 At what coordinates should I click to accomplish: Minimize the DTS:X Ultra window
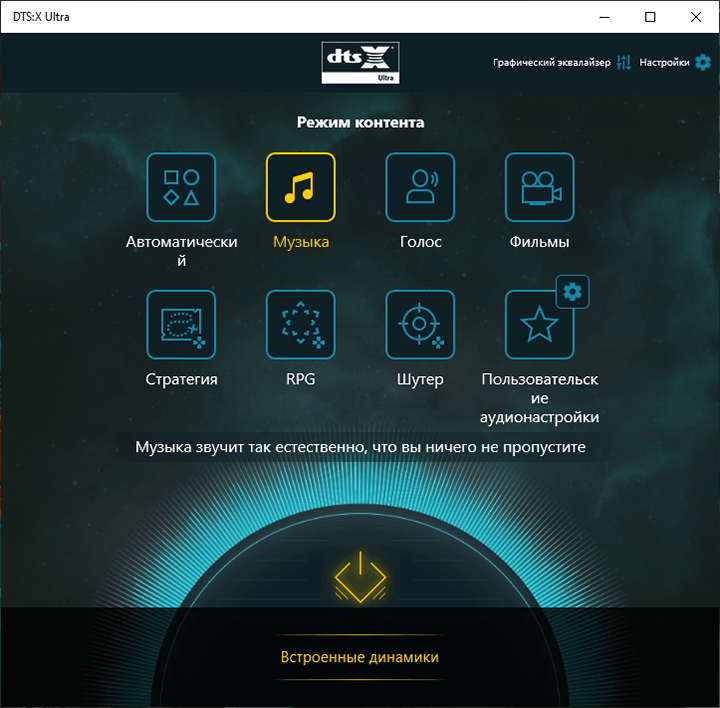605,17
